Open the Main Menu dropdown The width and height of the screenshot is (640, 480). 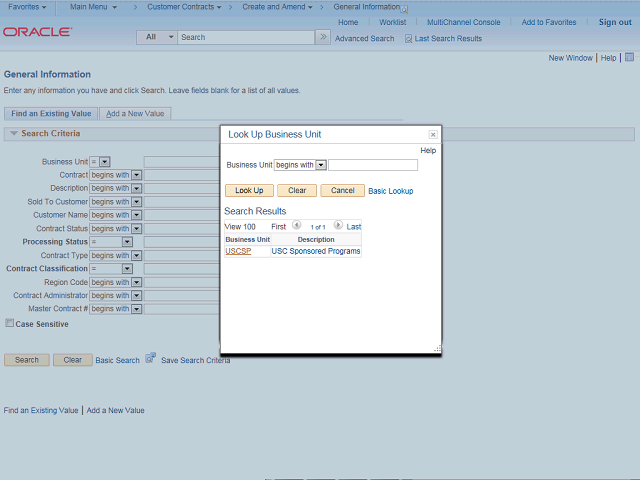(93, 7)
